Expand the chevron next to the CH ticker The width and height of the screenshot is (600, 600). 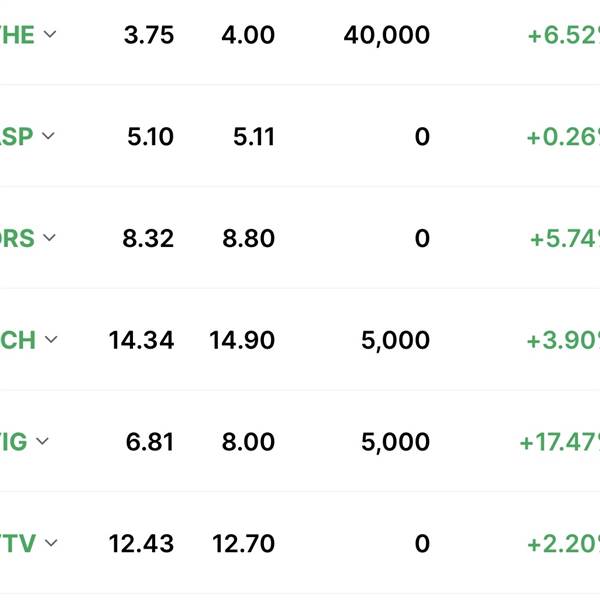[51, 339]
